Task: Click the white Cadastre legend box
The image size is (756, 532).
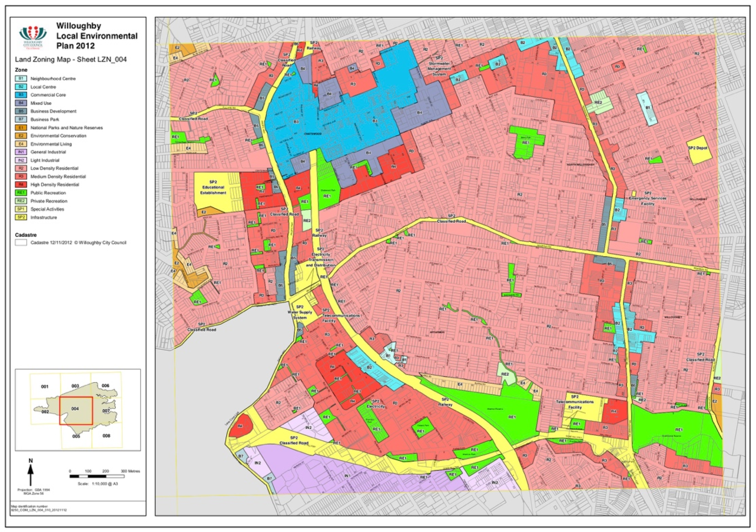Action: (x=21, y=243)
